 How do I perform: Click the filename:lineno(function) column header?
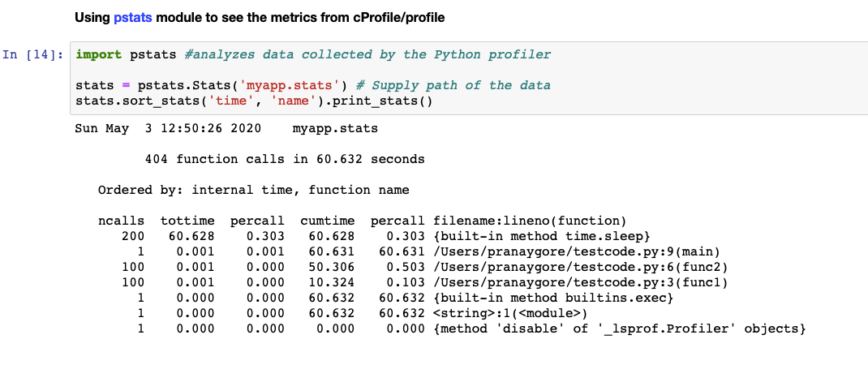pyautogui.click(x=530, y=221)
